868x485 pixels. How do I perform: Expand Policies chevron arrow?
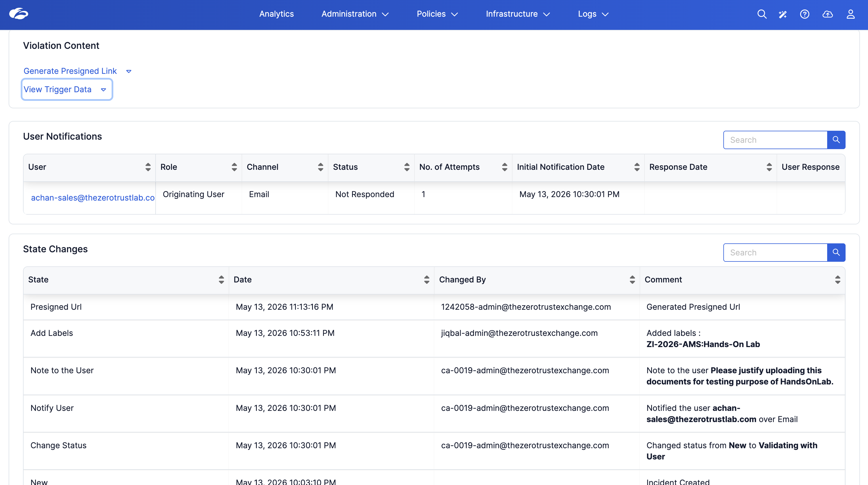tap(454, 14)
